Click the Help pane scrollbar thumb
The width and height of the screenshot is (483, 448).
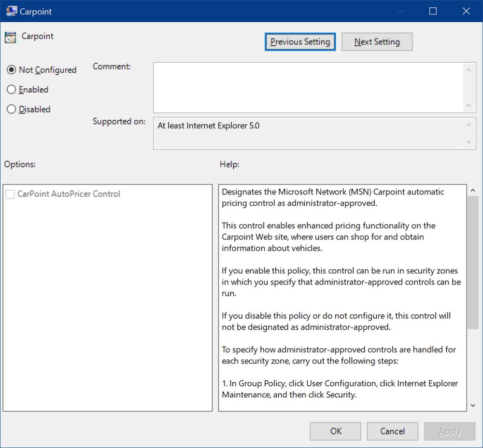point(473,263)
